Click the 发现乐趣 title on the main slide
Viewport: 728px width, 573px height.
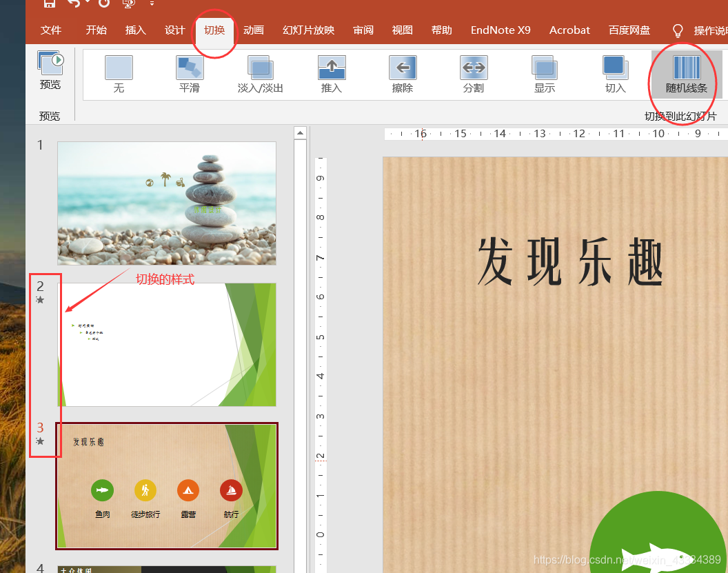[x=570, y=261]
